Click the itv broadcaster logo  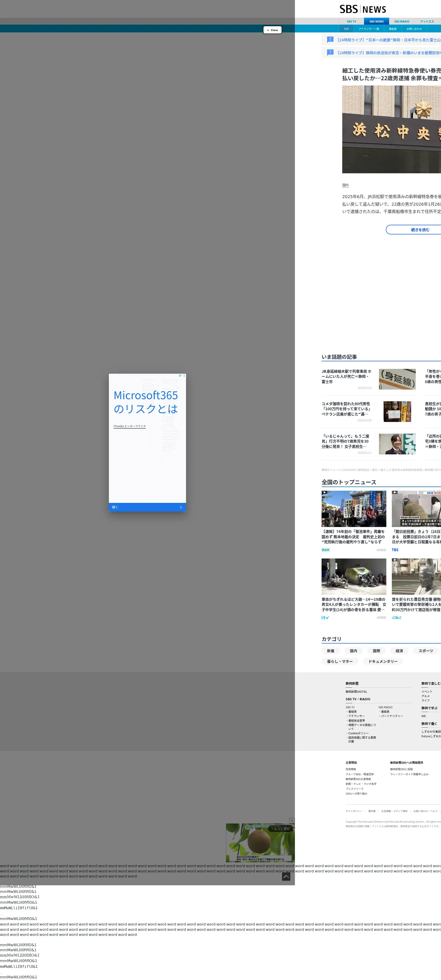point(325,618)
